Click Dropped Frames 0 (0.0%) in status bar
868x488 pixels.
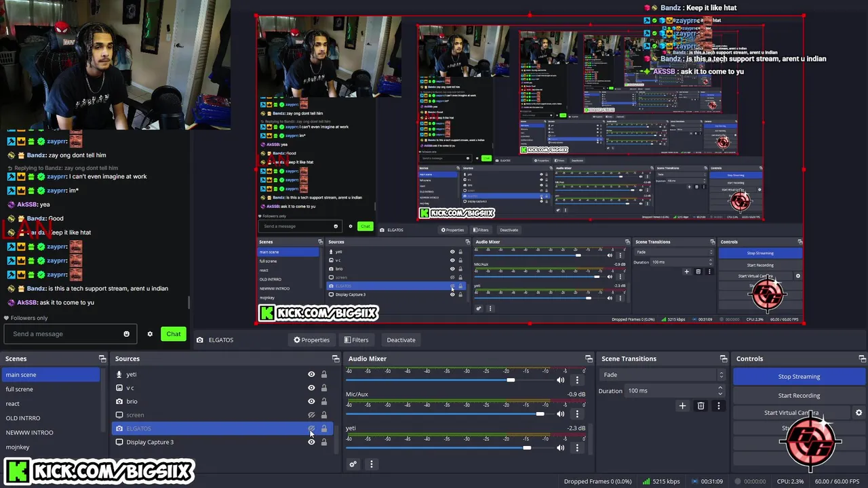[x=597, y=481]
